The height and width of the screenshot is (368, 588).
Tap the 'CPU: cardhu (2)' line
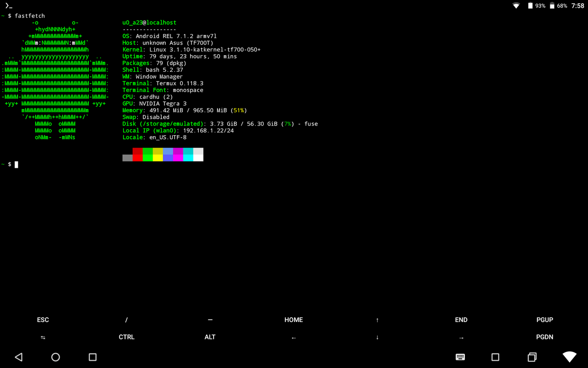tap(148, 97)
